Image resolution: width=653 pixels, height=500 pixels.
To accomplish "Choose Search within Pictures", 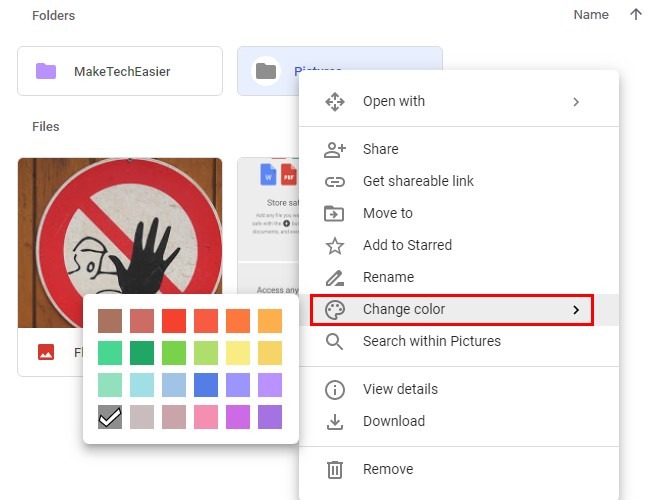I will click(431, 341).
